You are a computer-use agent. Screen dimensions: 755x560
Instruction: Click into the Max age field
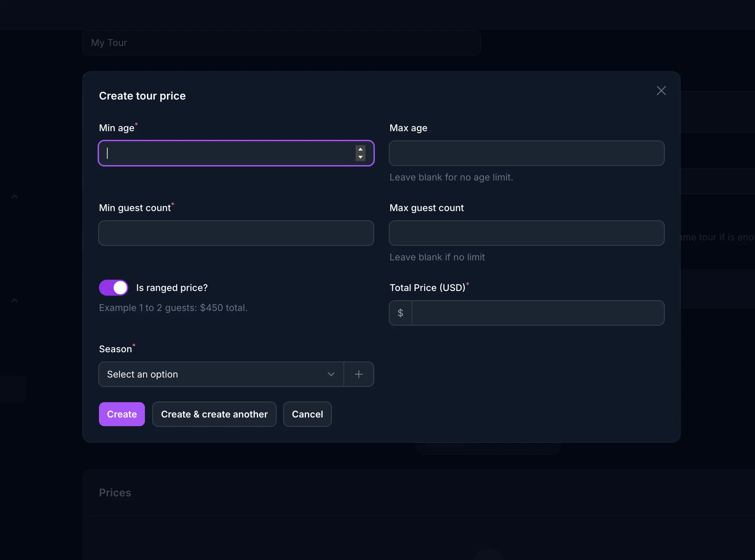tap(526, 153)
